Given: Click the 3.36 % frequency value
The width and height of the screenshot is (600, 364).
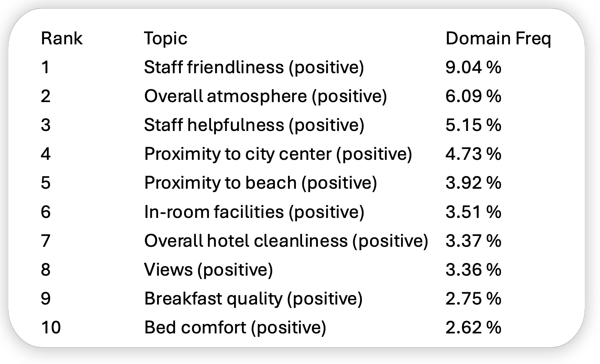Looking at the screenshot, I should click(473, 269).
